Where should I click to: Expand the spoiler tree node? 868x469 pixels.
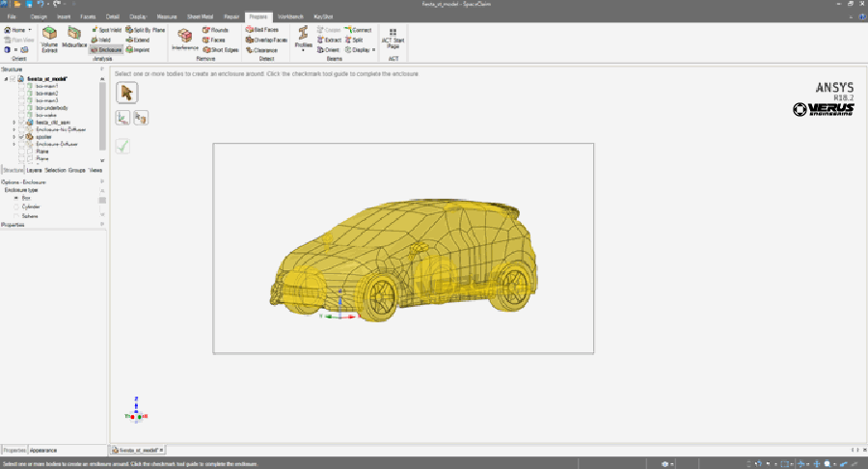(14, 137)
